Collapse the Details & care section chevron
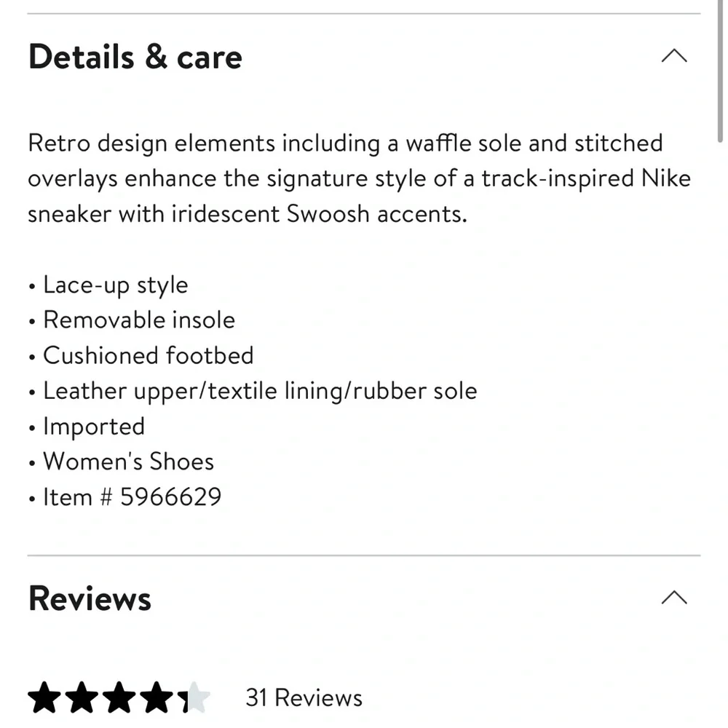The width and height of the screenshot is (728, 728). coord(673,56)
